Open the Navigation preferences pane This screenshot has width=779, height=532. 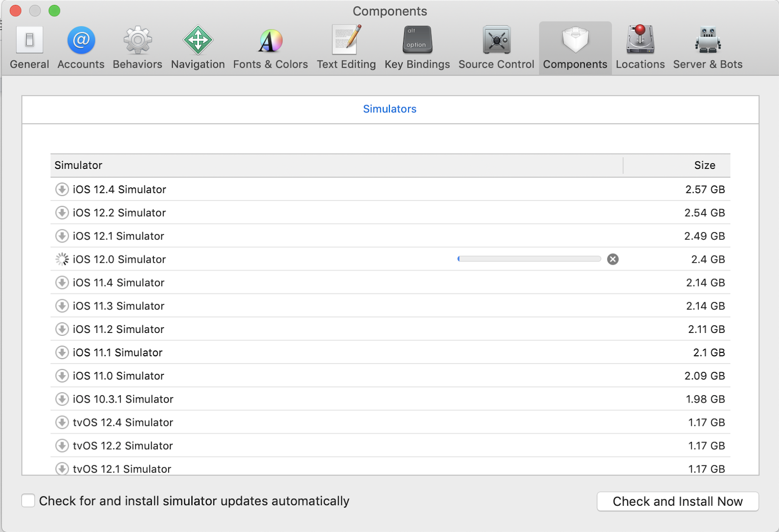198,48
